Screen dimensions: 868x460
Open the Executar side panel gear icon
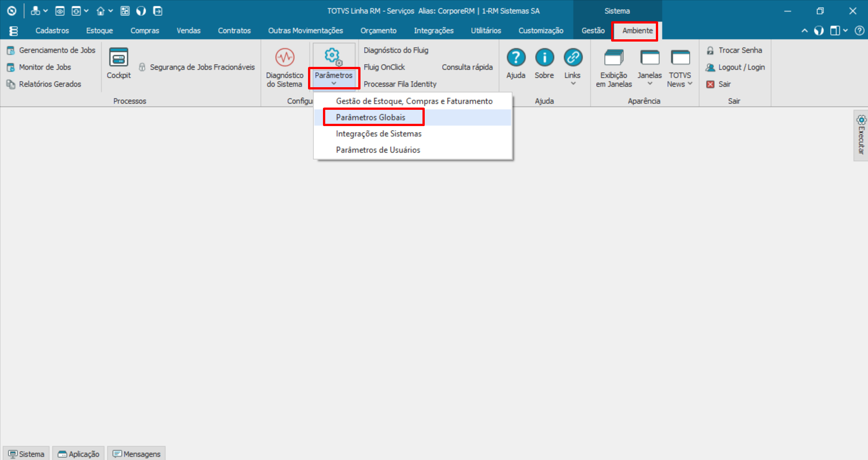pos(861,120)
